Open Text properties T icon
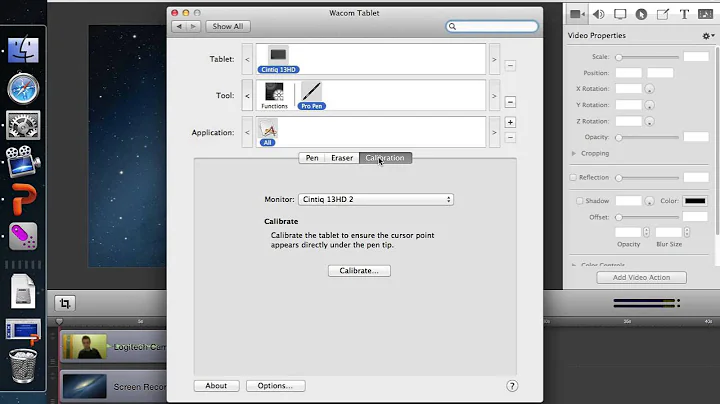This screenshot has width=720, height=404. point(684,14)
